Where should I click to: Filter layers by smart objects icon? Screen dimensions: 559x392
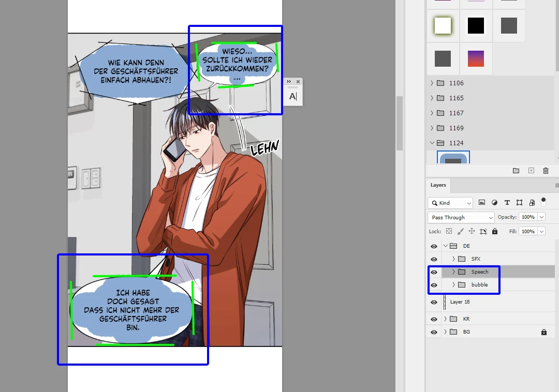[532, 203]
